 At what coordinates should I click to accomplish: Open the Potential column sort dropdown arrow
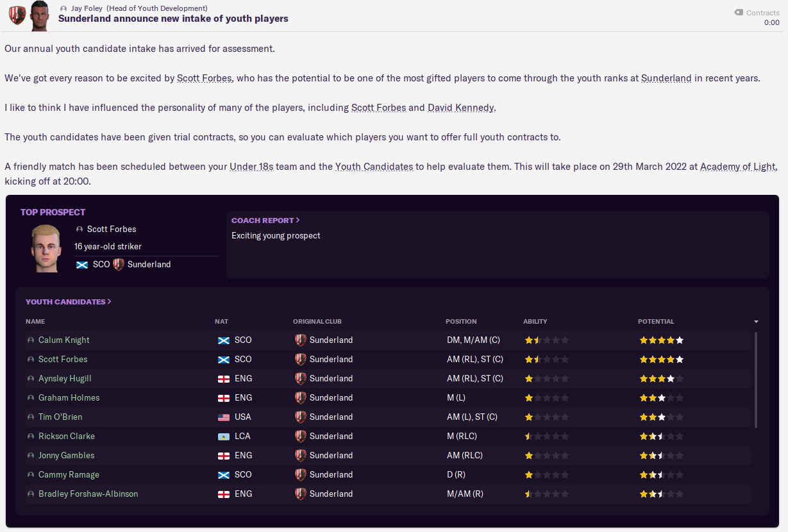756,322
